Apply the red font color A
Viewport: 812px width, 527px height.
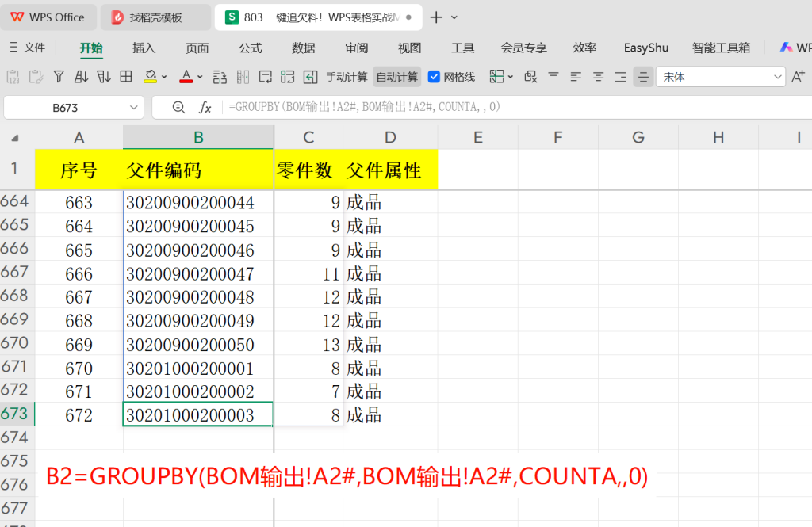tap(186, 77)
